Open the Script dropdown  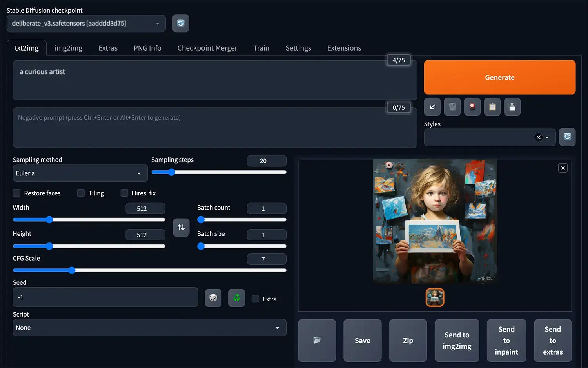(x=150, y=328)
